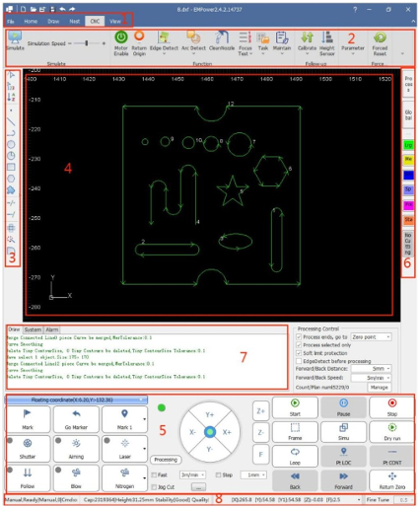Select the green layer color swatch
The image size is (420, 509).
coord(408,145)
